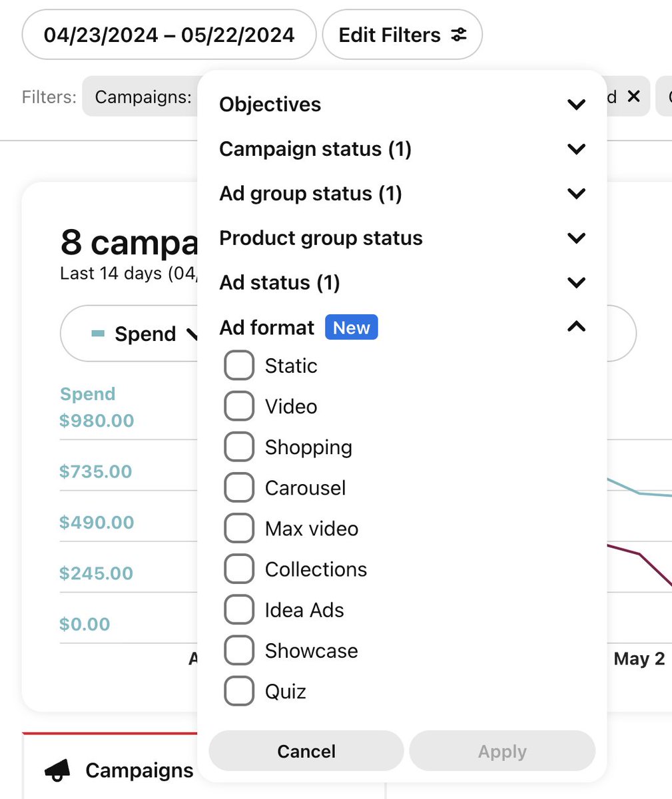Screen dimensions: 672x799
Task: Click the Apply button
Action: [502, 751]
